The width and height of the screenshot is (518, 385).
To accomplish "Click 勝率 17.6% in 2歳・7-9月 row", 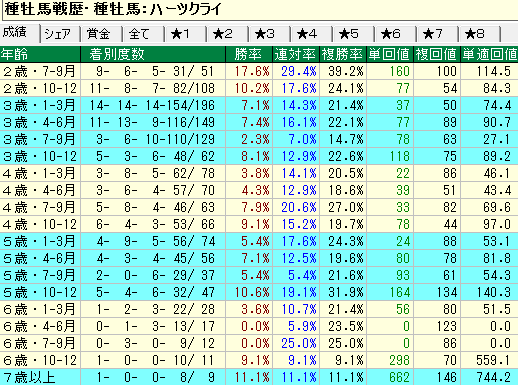I will click(249, 71).
